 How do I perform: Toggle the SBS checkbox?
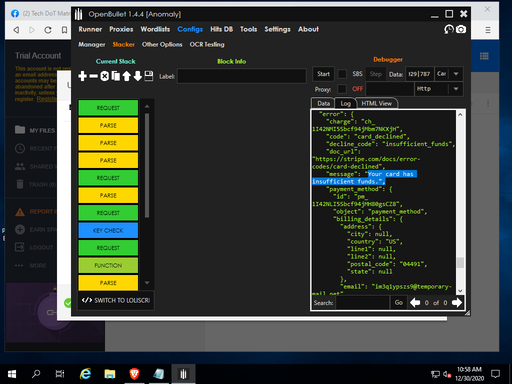click(342, 74)
